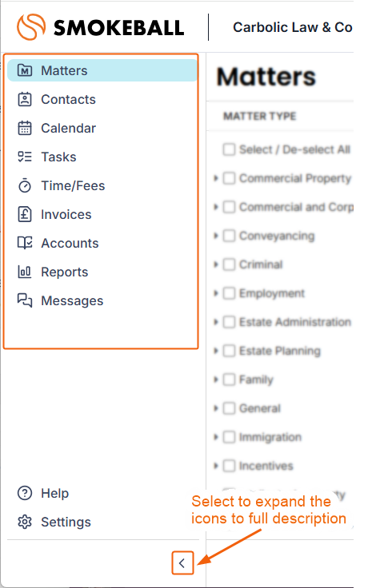Click the Calendar icon in sidebar
Viewport: 368px width, 588px height.
[25, 129]
